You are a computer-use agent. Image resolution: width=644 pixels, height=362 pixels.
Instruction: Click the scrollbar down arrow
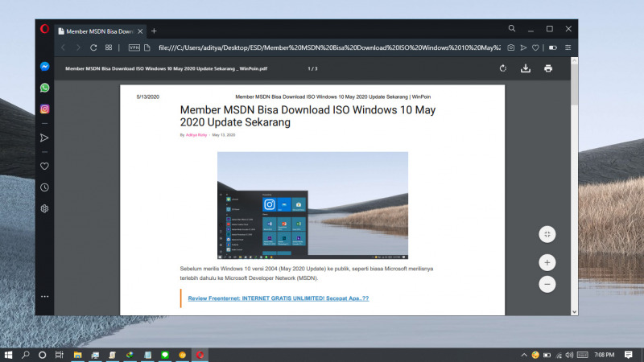[x=574, y=312]
